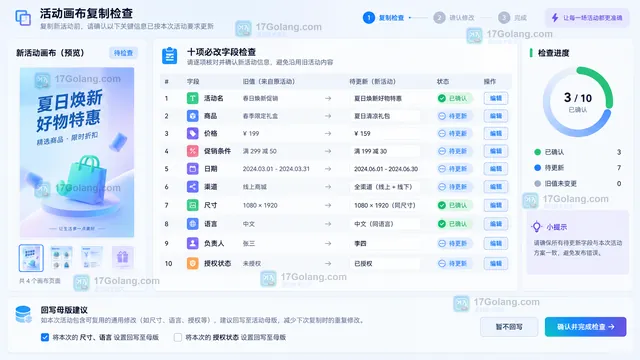Click 编辑 for the 渠道 row
This screenshot has height=360, width=640.
496,187
